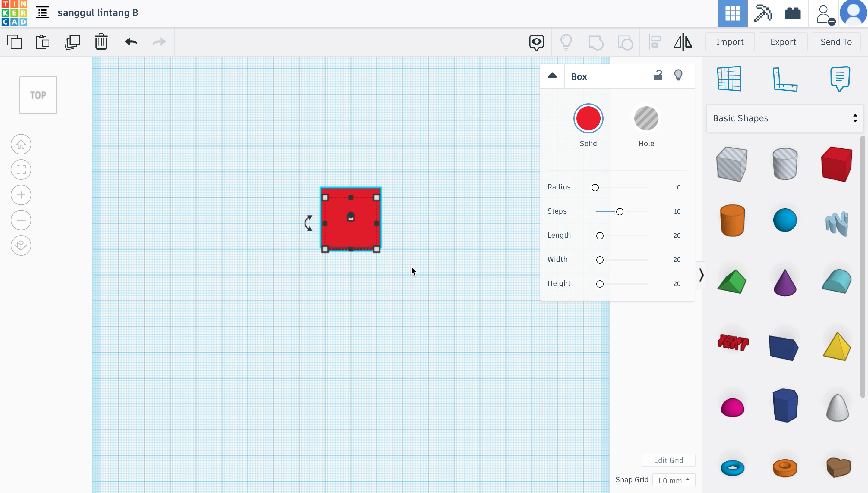Click the Import menu button

pyautogui.click(x=730, y=42)
